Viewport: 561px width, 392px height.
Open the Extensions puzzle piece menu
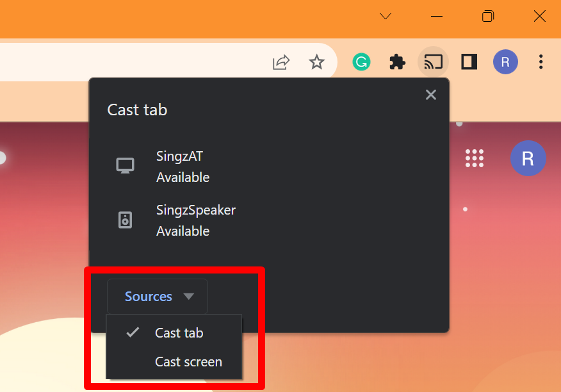click(x=397, y=62)
